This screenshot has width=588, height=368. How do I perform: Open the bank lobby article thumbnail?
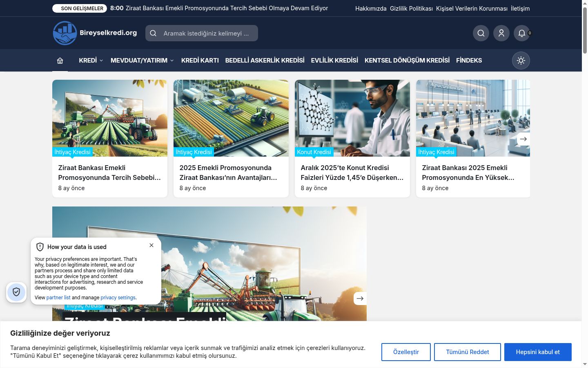click(473, 118)
